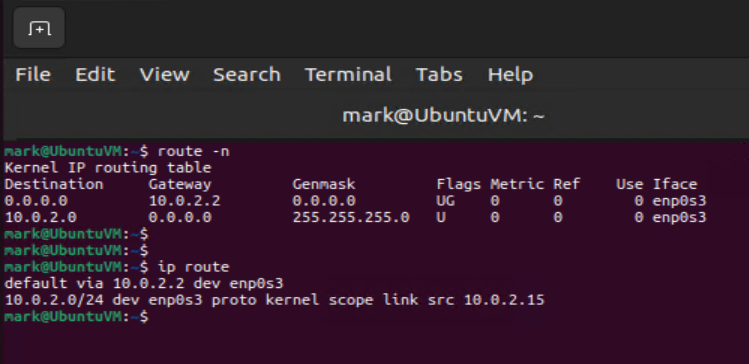Viewport: 749px width, 364px height.
Task: Open the Tabs menu
Action: (439, 75)
